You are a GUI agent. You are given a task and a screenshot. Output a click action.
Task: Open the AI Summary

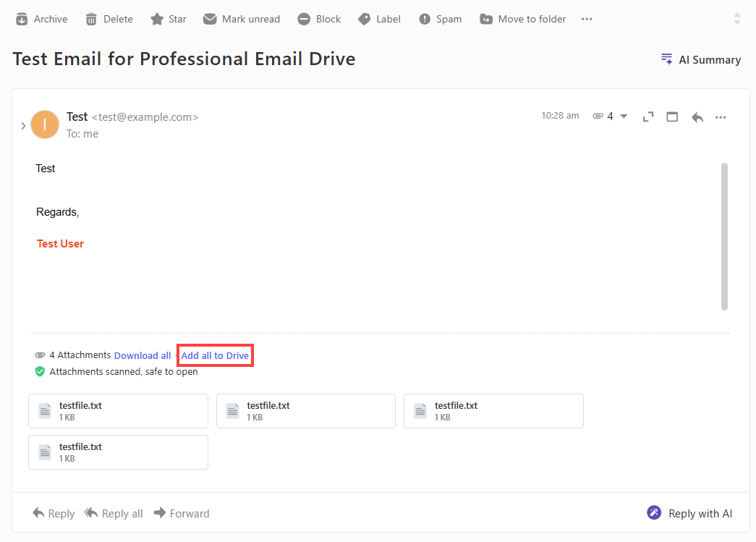coord(701,60)
